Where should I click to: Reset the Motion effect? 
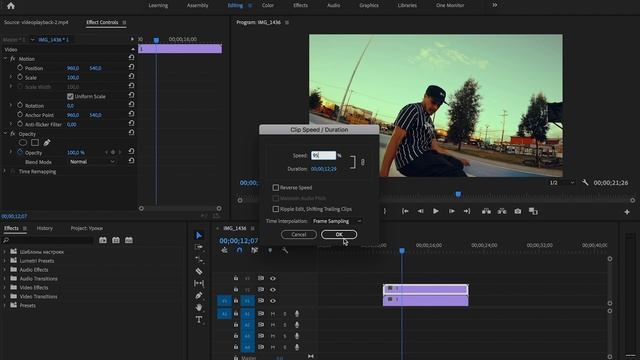[x=131, y=58]
